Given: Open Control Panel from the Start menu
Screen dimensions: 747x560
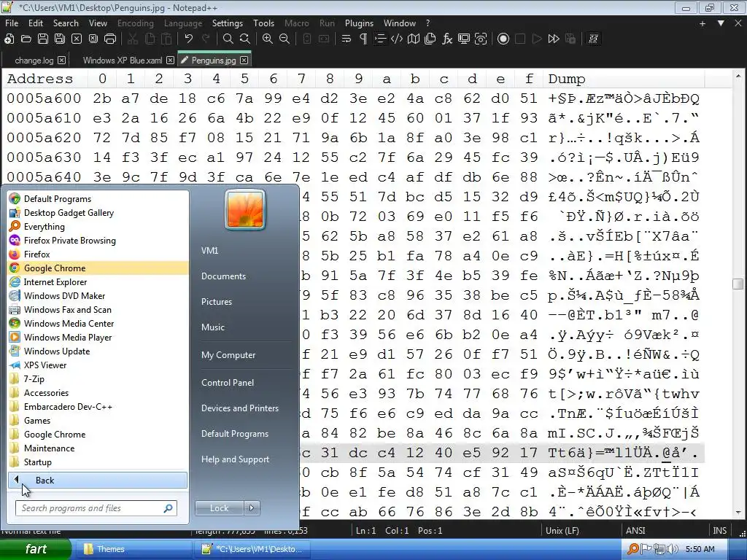Looking at the screenshot, I should coord(228,382).
